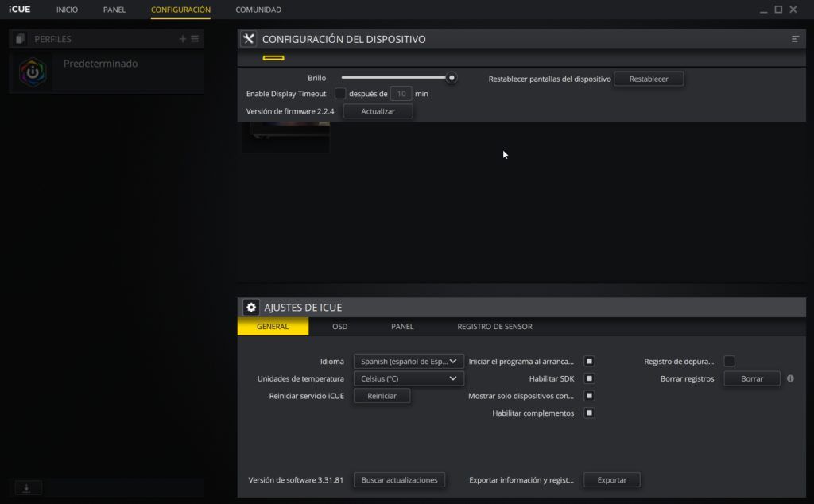
Task: Click the Exportar button
Action: (x=611, y=480)
